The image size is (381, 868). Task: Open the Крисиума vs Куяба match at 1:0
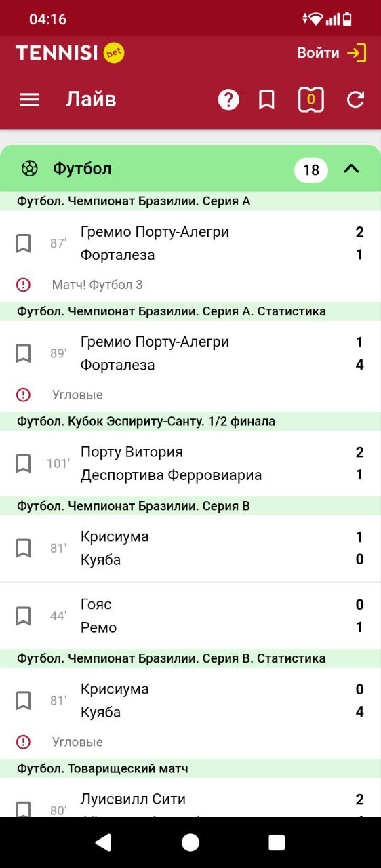(190, 548)
